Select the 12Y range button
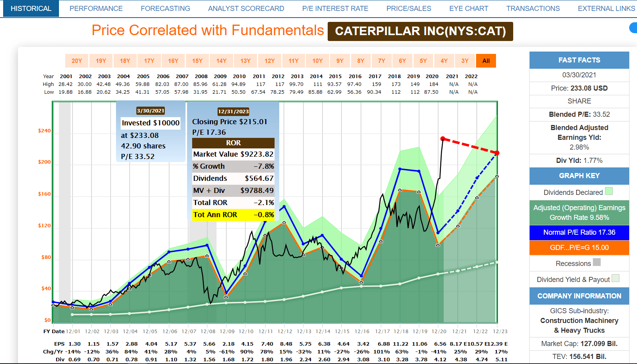The height and width of the screenshot is (364, 637). [x=269, y=61]
